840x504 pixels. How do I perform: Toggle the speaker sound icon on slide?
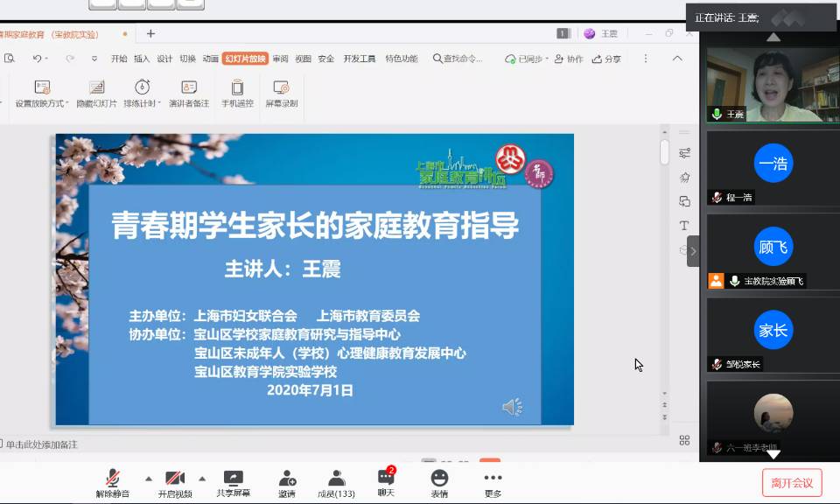(512, 407)
